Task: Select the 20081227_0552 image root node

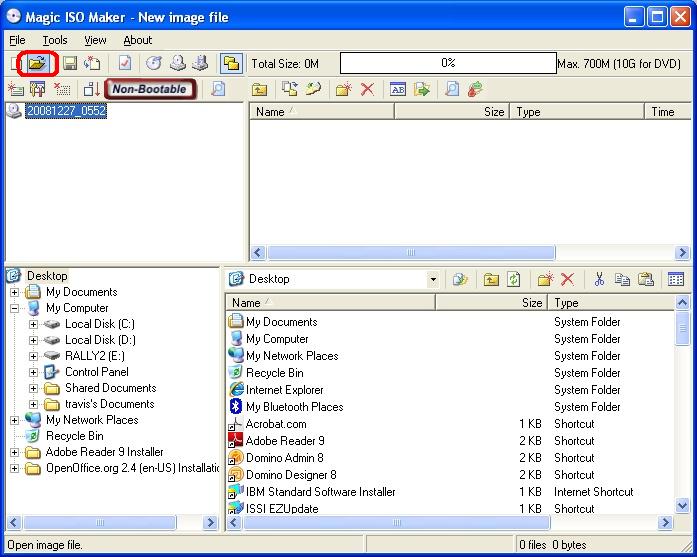Action: tap(66, 111)
